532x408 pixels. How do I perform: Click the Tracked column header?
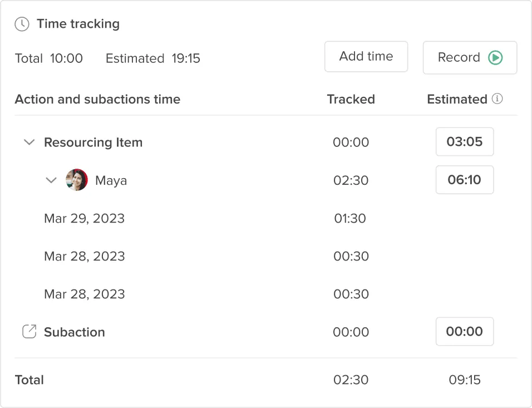tap(351, 99)
